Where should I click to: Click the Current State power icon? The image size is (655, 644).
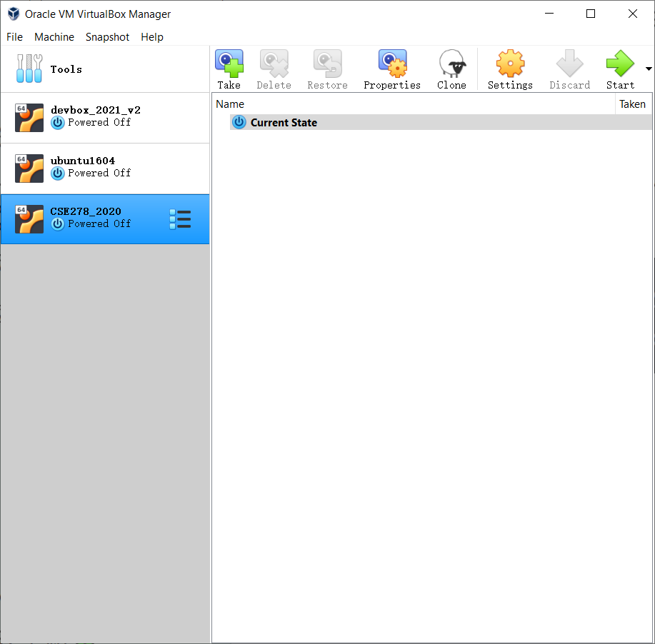tap(239, 122)
